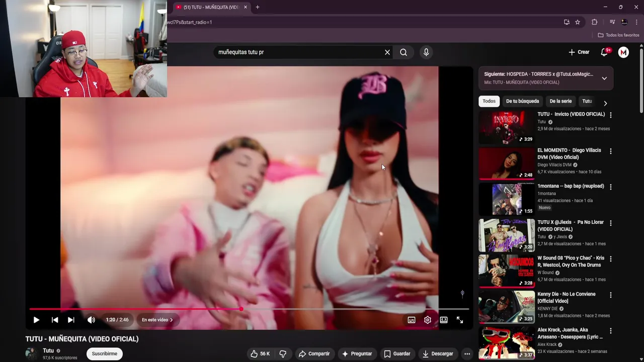644x362 pixels.
Task: Click the page vertical scrollbar
Action: (641, 80)
